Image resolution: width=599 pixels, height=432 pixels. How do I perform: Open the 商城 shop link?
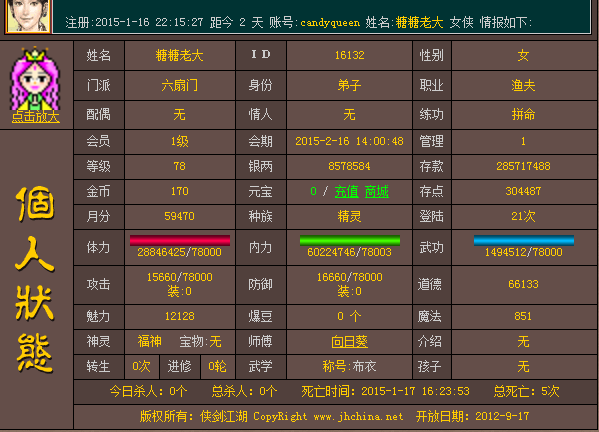pos(377,191)
